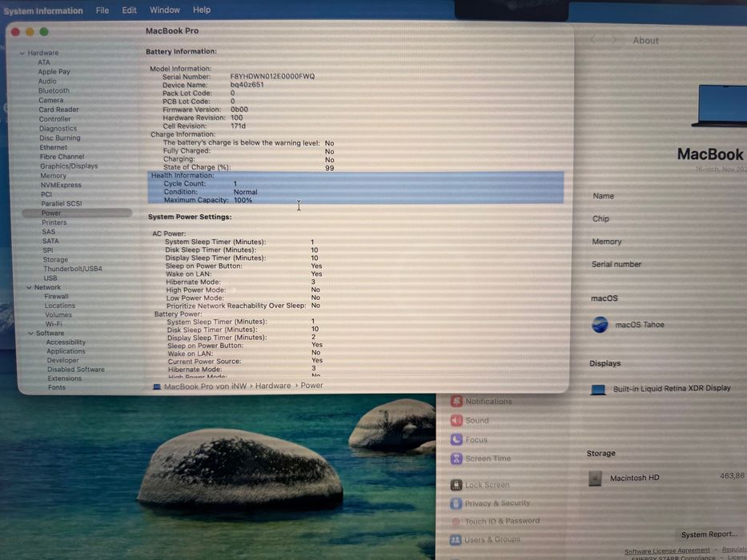
Task: Select Applications under Software
Action: click(66, 351)
